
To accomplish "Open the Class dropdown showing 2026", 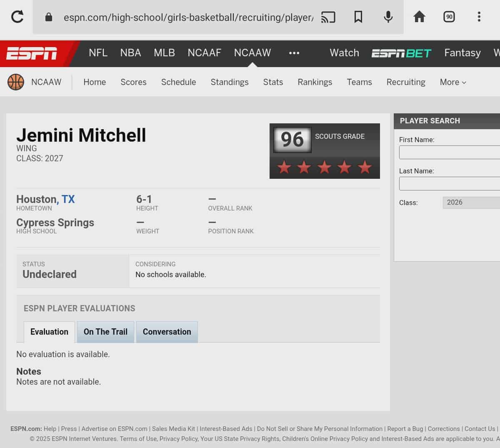I will [471, 203].
